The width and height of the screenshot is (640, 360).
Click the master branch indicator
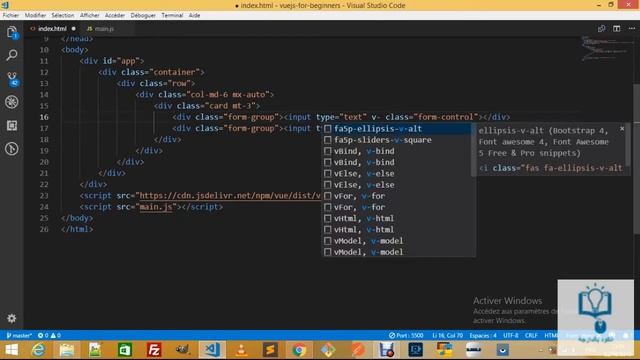tap(19, 335)
